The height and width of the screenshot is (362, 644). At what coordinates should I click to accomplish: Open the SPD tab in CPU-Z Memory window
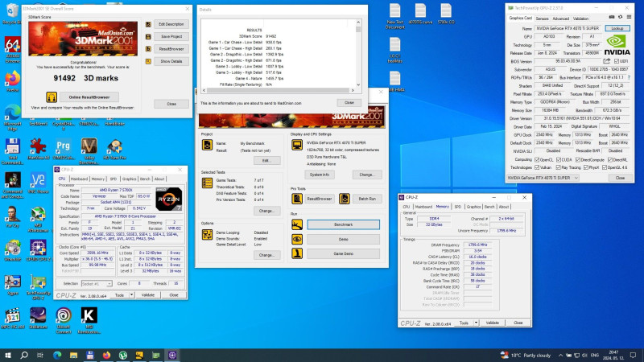(457, 207)
